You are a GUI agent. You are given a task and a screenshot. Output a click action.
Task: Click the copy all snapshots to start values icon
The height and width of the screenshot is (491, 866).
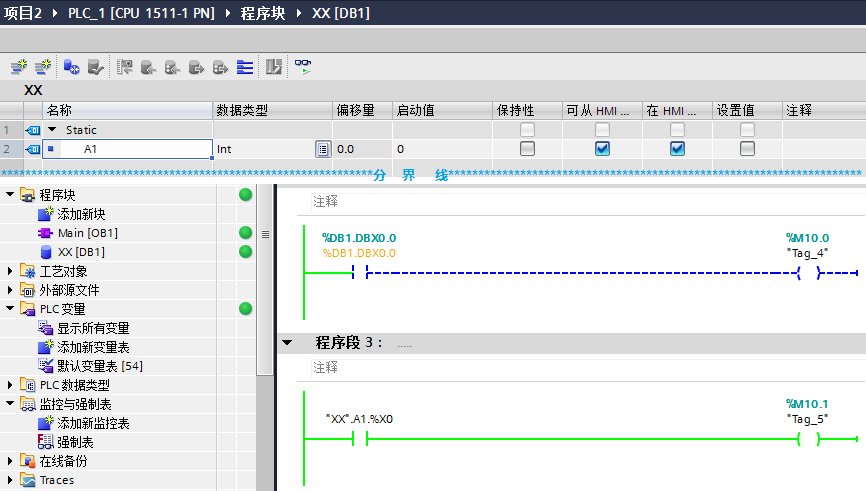(x=172, y=67)
